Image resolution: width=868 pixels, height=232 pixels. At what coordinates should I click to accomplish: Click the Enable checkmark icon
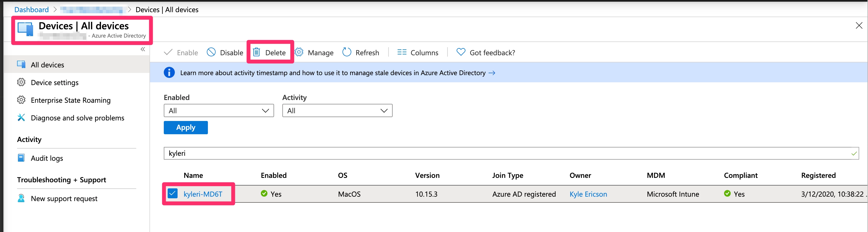168,52
